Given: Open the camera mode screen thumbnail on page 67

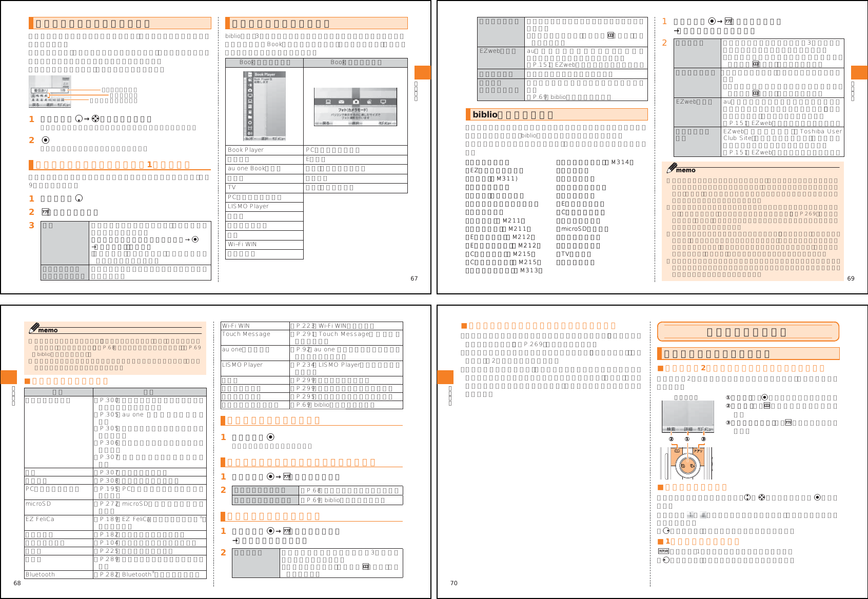Looking at the screenshot, I should click(356, 107).
